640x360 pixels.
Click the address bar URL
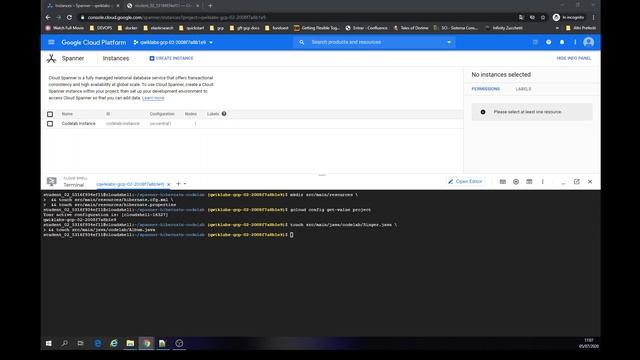point(176,18)
